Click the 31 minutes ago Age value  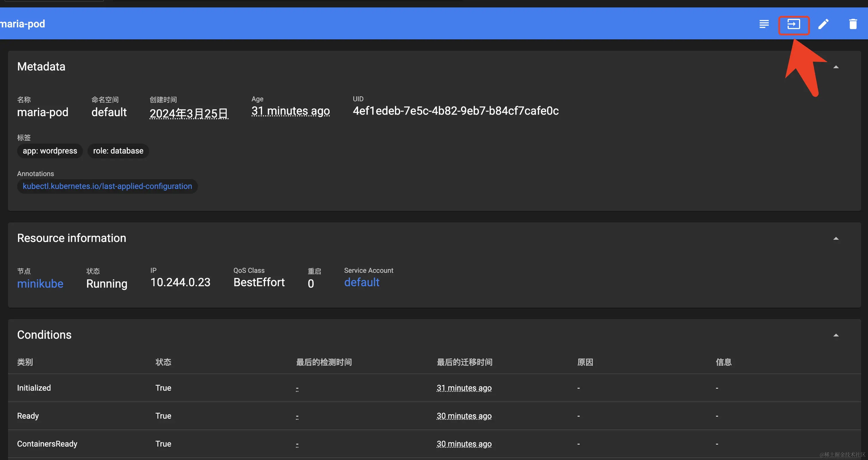290,111
